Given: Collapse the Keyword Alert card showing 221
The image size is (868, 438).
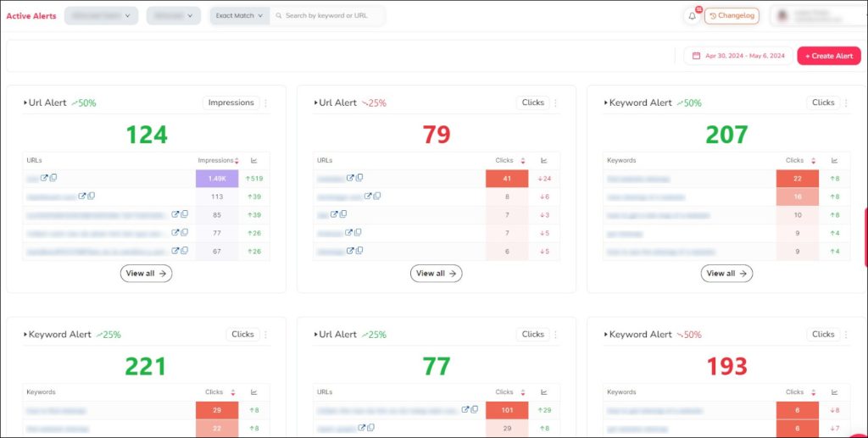Looking at the screenshot, I should 25,335.
